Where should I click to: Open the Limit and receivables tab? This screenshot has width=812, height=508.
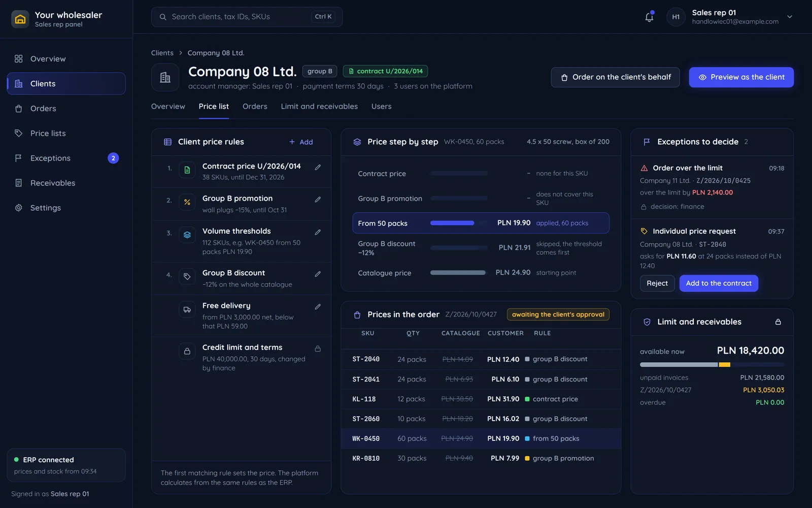point(319,106)
